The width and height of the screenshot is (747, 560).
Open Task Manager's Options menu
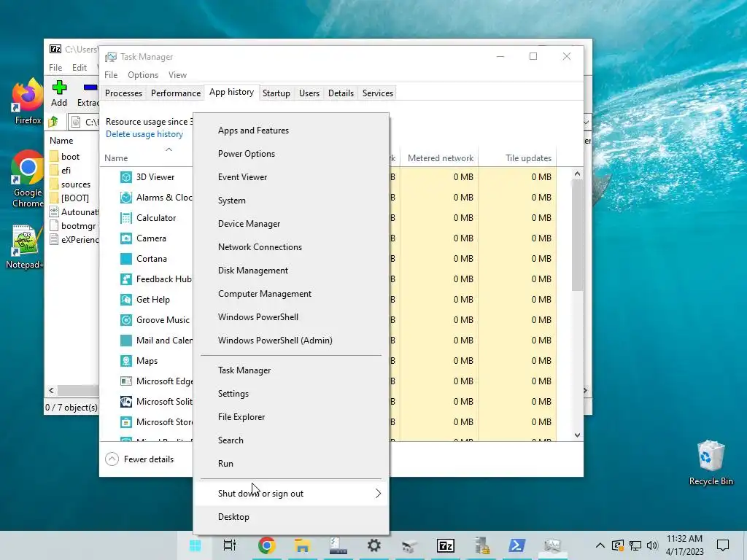[x=143, y=75]
